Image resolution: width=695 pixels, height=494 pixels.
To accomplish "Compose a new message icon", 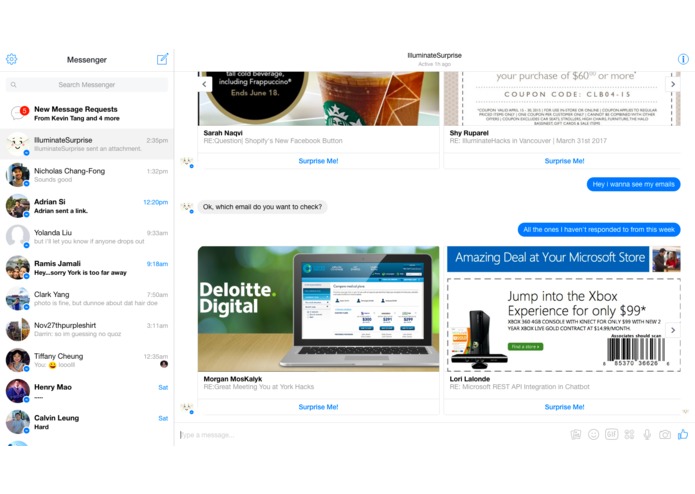I will pos(163,59).
